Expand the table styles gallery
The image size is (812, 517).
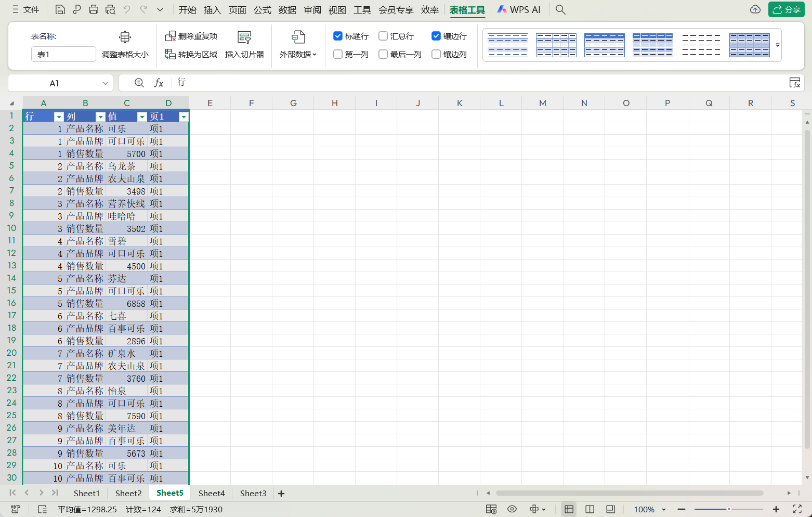[777, 45]
